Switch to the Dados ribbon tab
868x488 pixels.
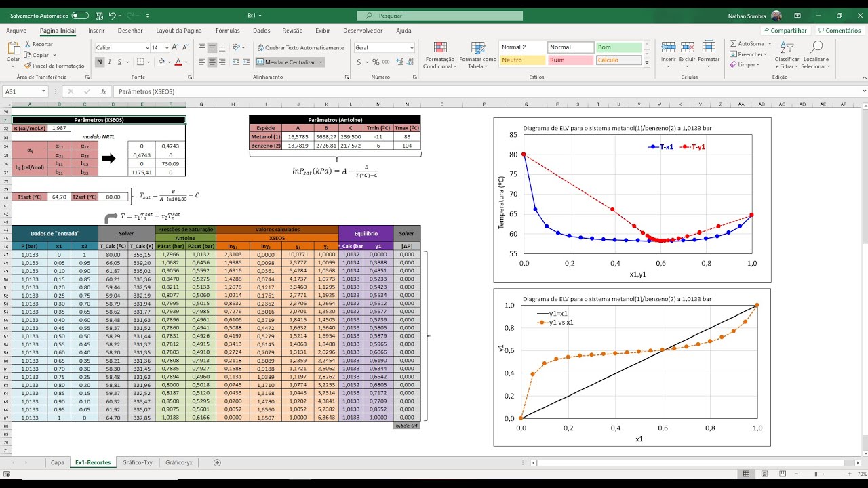click(262, 30)
